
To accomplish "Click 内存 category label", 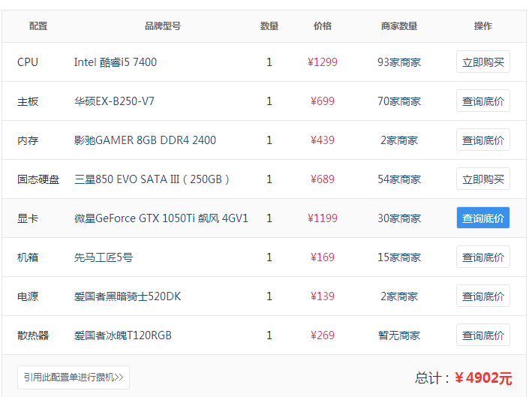I will pyautogui.click(x=28, y=140).
